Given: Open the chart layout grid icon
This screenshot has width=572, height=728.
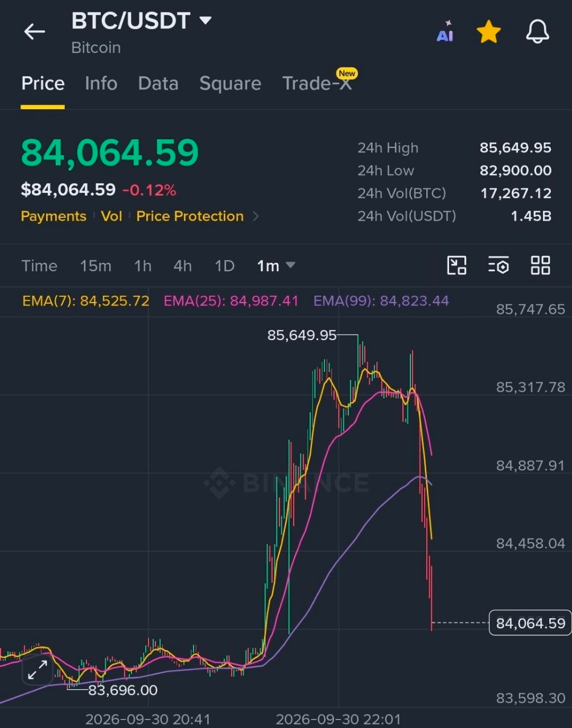Looking at the screenshot, I should (x=540, y=265).
